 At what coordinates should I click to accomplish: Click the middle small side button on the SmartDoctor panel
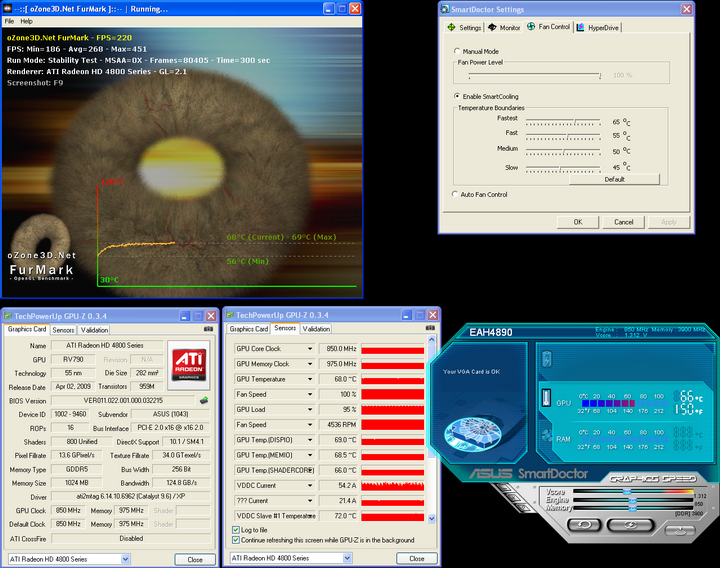[513, 497]
